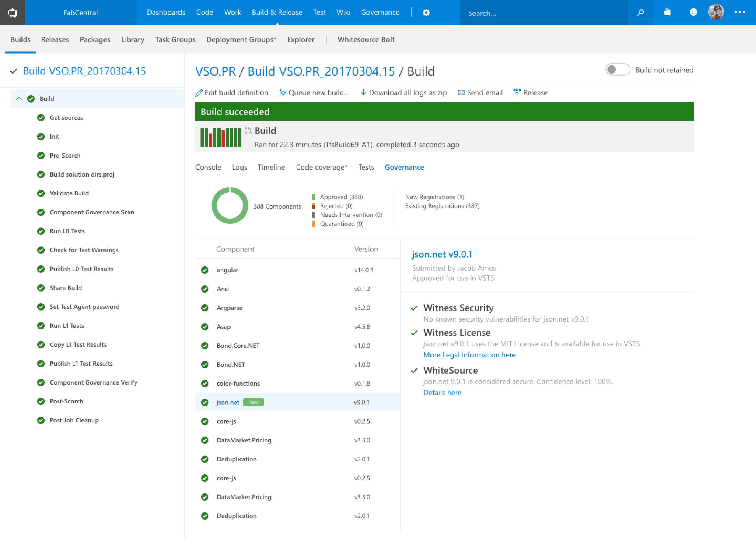Click the Post Job Cleanup status icon
The width and height of the screenshot is (756, 538).
[x=41, y=420]
